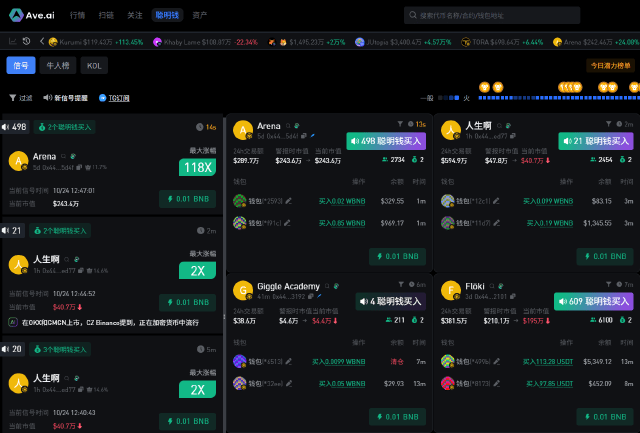
Task: Open Khaby Lame token in ticker
Action: (205, 42)
